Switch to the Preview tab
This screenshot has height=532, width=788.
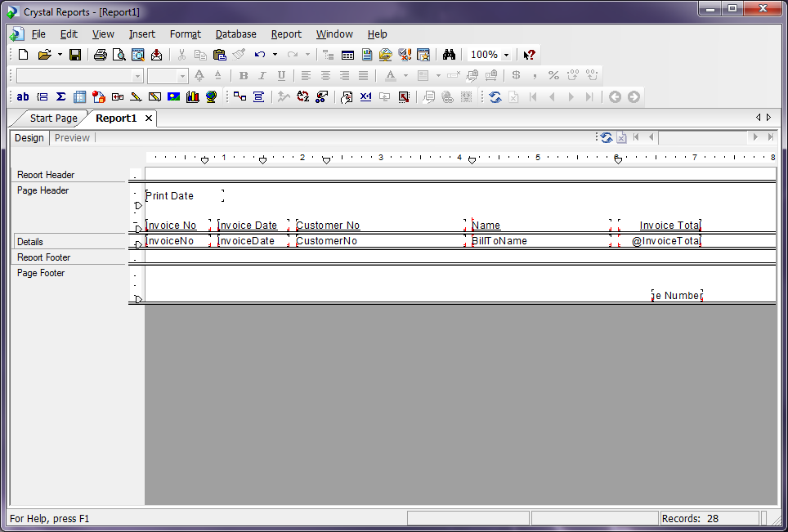pos(72,137)
